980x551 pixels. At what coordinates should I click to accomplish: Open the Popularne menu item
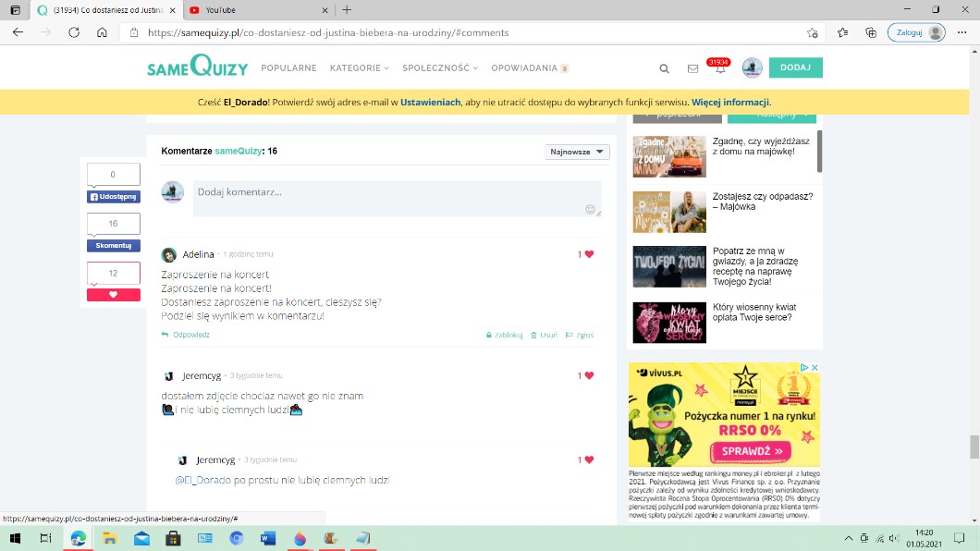click(288, 68)
